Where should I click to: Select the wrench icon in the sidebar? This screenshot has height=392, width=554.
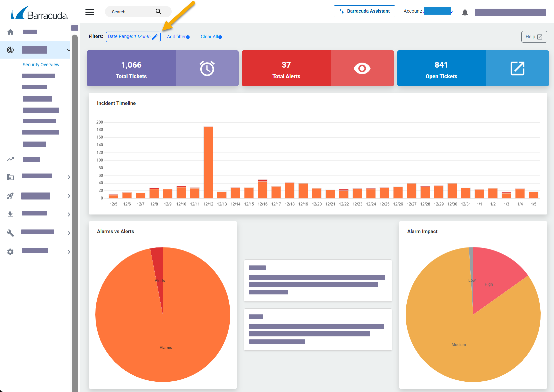10,233
